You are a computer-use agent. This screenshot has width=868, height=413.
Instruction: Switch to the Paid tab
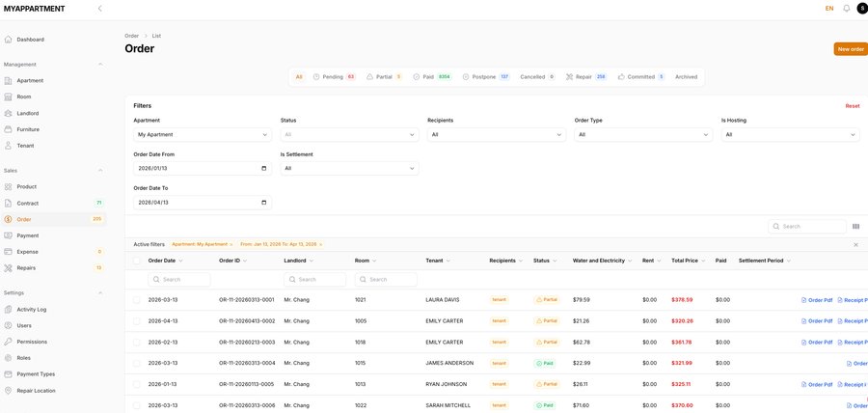pos(432,77)
